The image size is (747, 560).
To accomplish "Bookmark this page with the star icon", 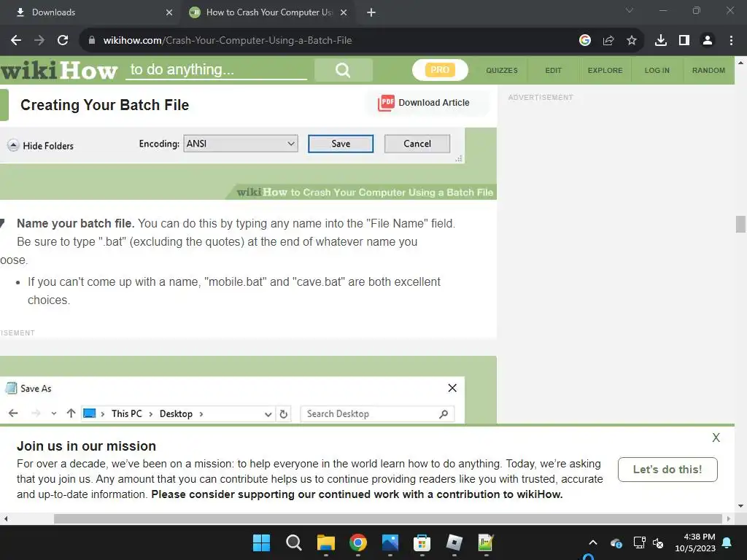I will tap(632, 41).
